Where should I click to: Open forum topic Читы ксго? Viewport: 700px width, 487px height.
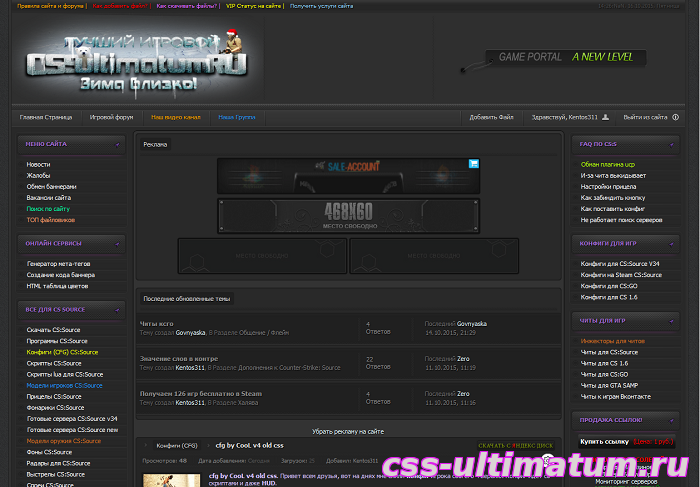pos(157,324)
